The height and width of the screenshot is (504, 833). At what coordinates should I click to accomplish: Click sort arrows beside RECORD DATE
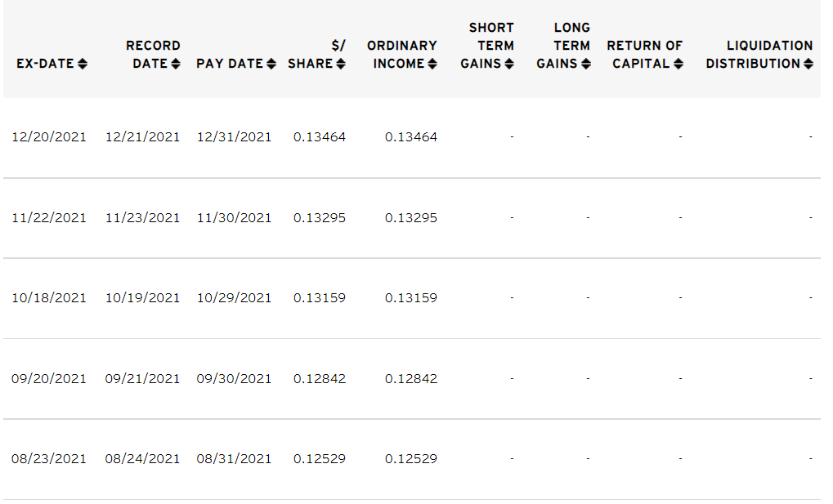pyautogui.click(x=176, y=64)
